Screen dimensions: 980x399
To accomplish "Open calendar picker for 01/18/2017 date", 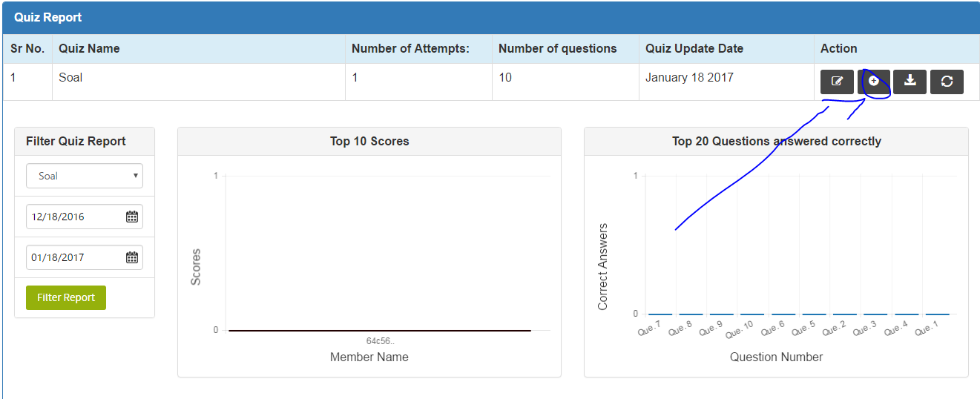I will [x=132, y=257].
